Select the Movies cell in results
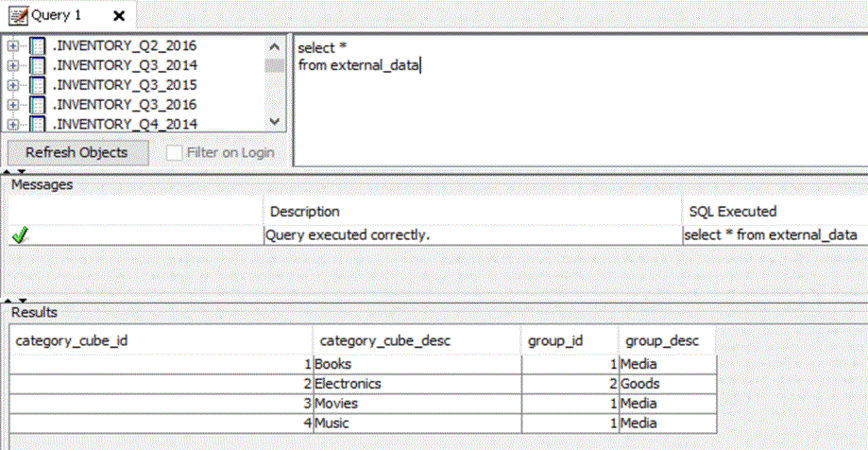Image resolution: width=868 pixels, height=450 pixels. pyautogui.click(x=417, y=404)
